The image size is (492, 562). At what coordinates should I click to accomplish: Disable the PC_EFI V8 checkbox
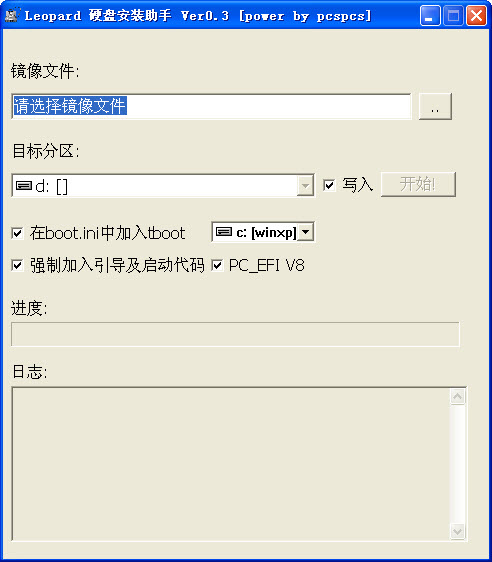point(218,266)
